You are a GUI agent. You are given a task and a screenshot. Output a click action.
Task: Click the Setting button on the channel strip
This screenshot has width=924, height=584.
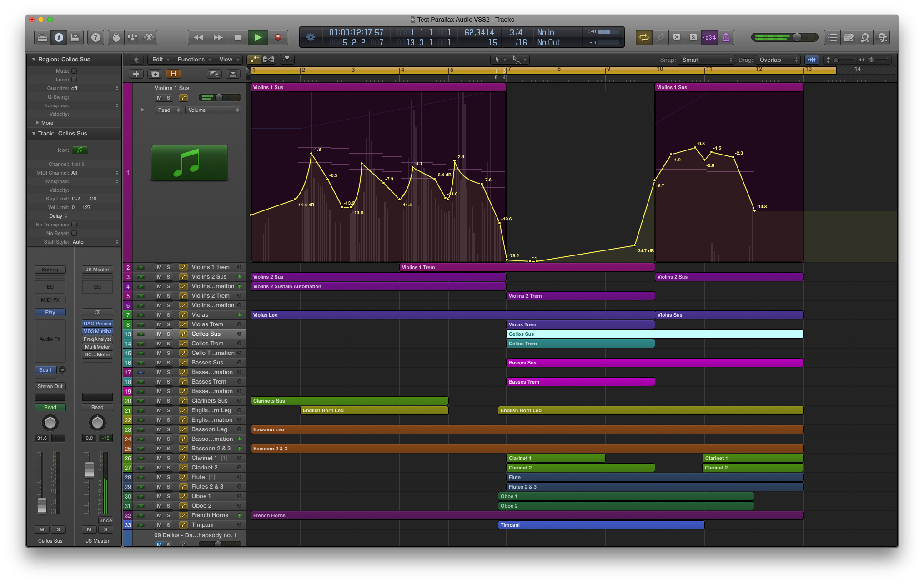(x=50, y=269)
